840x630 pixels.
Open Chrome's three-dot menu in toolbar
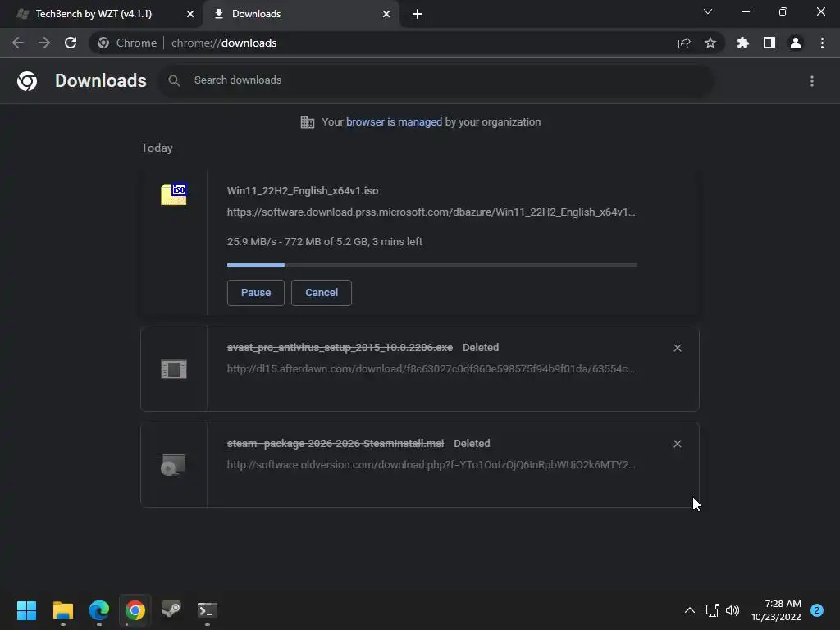(822, 43)
